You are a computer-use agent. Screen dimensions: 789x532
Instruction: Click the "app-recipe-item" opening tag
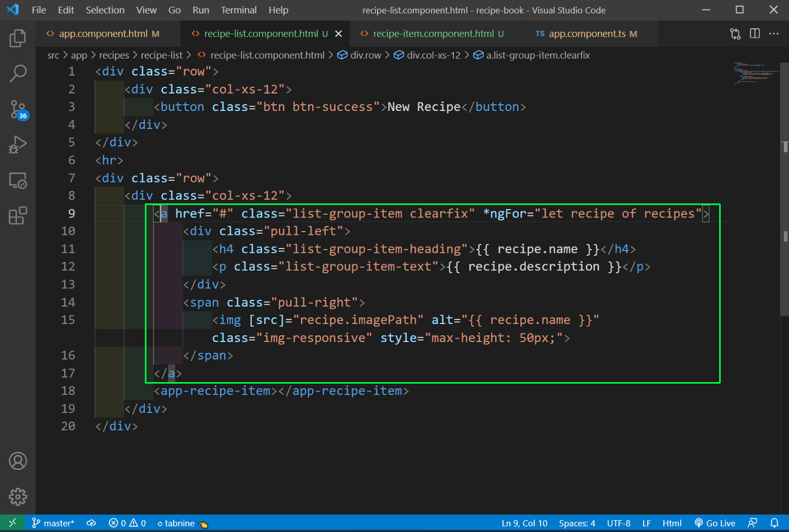point(215,391)
